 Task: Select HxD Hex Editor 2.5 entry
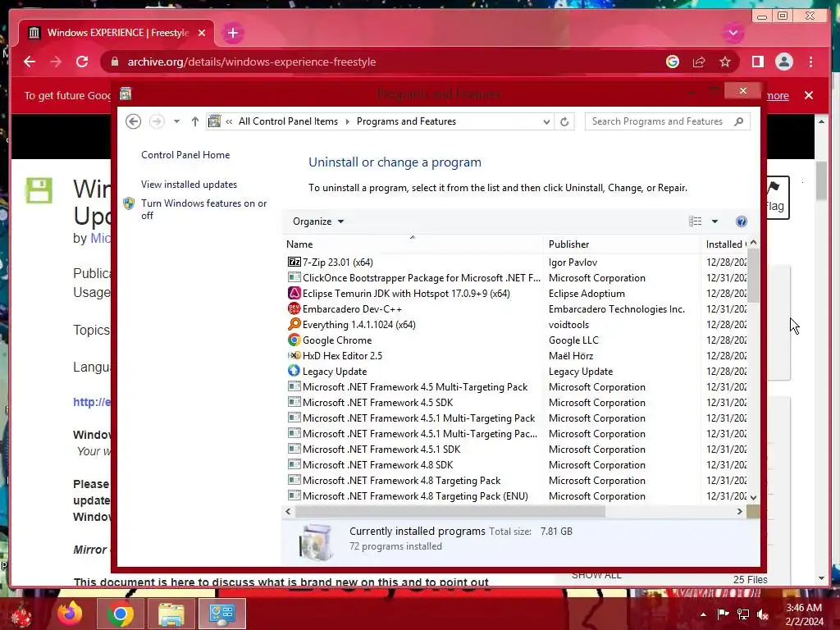[335, 356]
